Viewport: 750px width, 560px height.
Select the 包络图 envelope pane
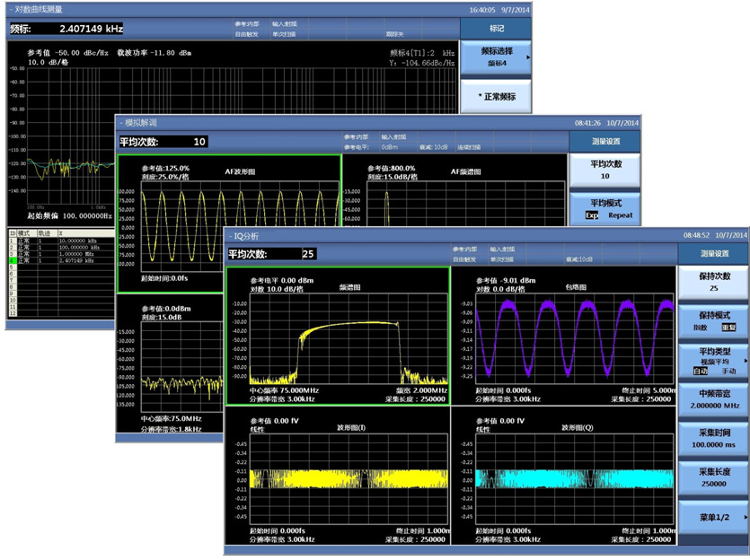pyautogui.click(x=563, y=336)
